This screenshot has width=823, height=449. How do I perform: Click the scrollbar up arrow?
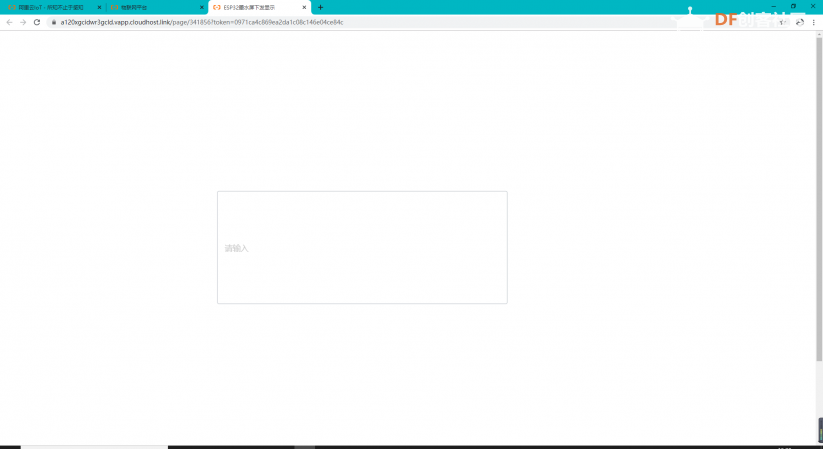click(819, 34)
